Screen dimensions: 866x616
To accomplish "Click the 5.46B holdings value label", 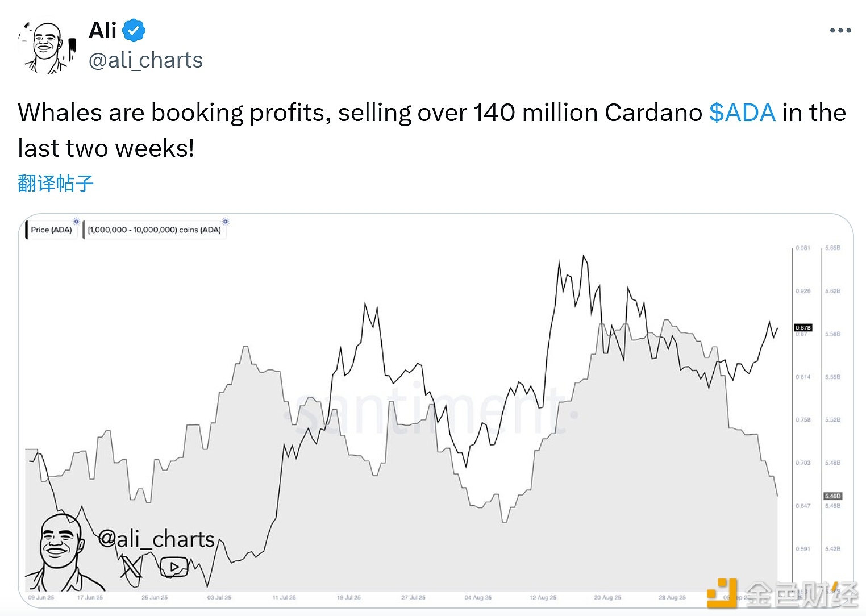I will click(x=832, y=496).
